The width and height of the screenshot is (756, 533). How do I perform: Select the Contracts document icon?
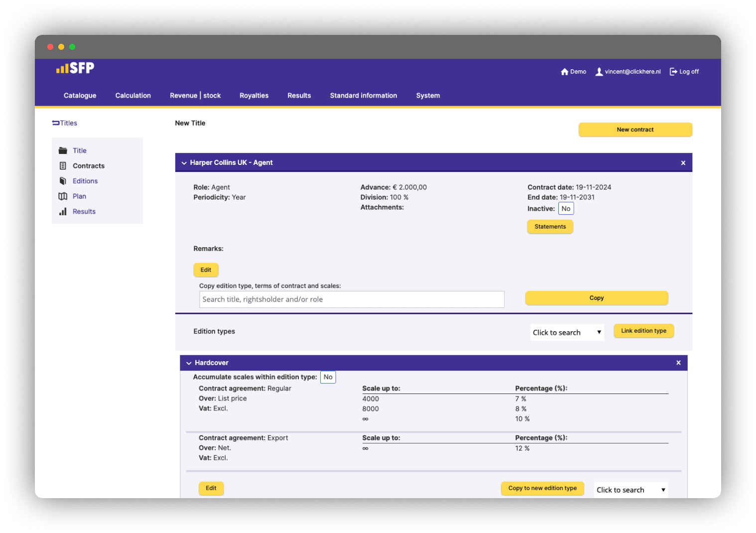click(x=63, y=166)
